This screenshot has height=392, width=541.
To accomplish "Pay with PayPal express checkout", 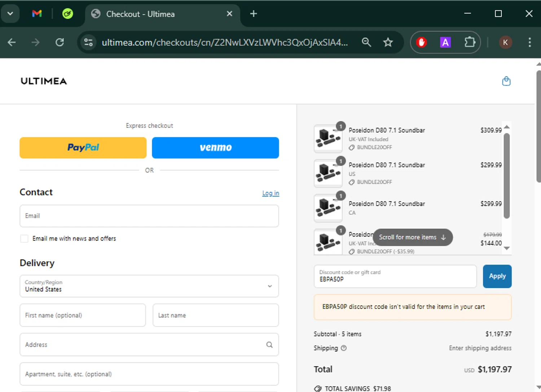I will 83,148.
